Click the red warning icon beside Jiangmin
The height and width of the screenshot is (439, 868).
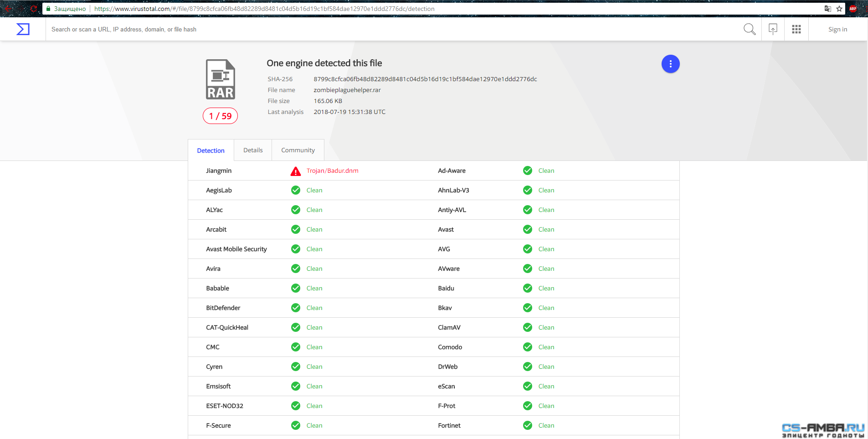click(296, 171)
